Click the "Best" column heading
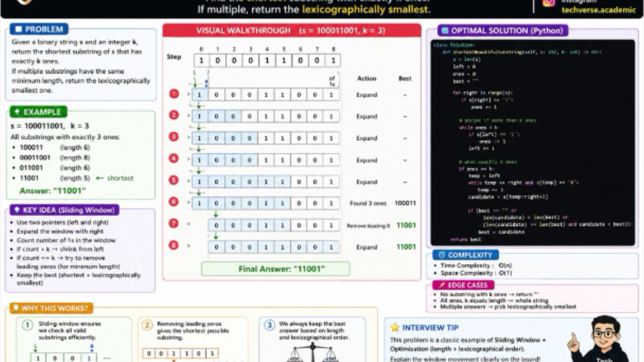 pyautogui.click(x=405, y=78)
